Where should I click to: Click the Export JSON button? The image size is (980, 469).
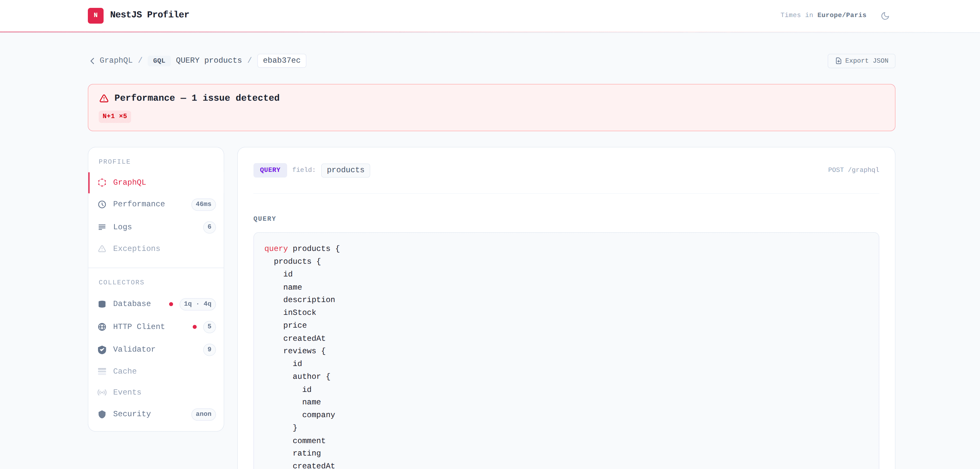pyautogui.click(x=861, y=61)
